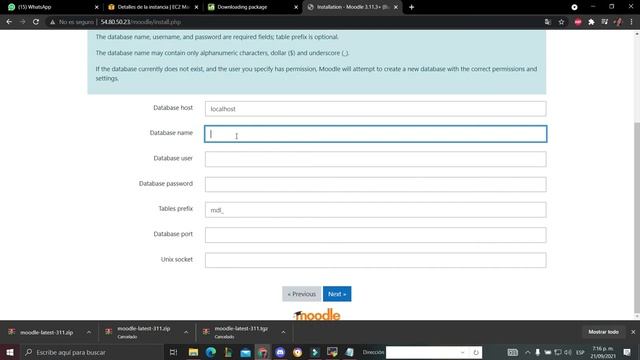
Task: Click the « Previous button
Action: pyautogui.click(x=302, y=294)
